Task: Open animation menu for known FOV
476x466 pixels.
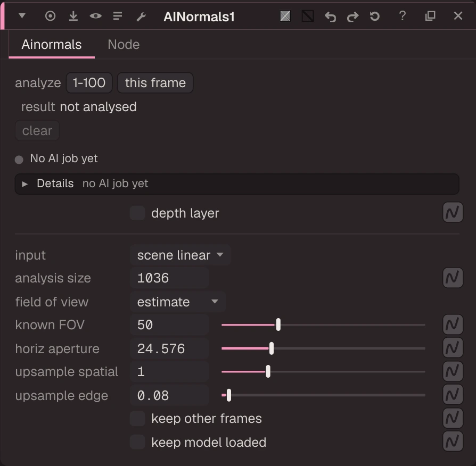Action: coord(453,324)
